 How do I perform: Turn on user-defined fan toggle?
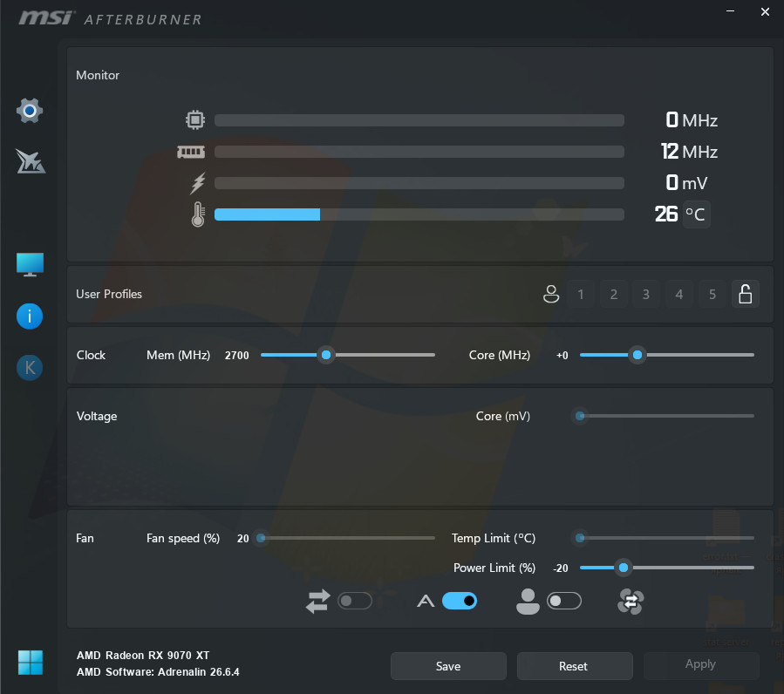[564, 601]
